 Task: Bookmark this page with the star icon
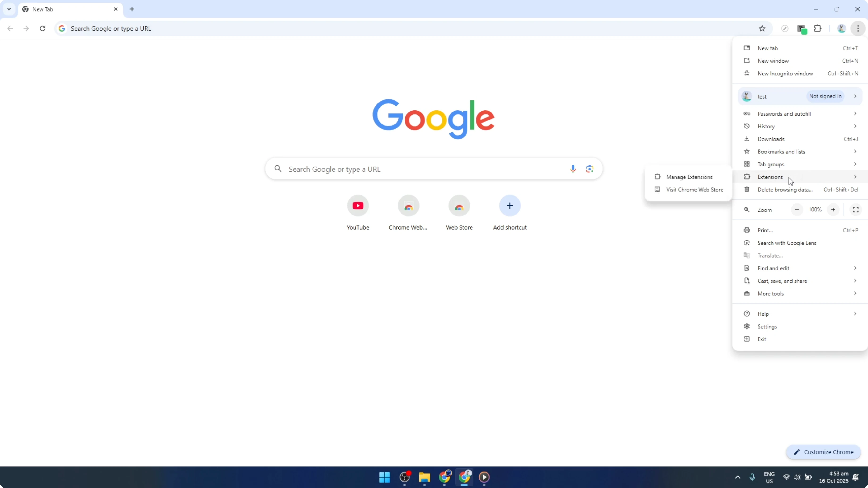pyautogui.click(x=763, y=28)
